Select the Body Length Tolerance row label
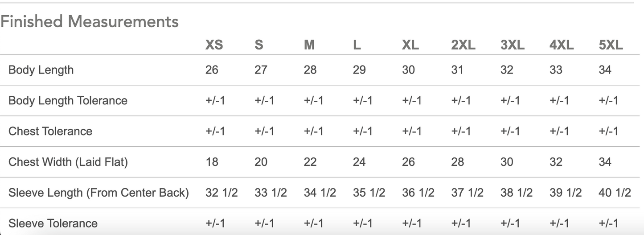Image resolution: width=644 pixels, height=235 pixels. click(68, 100)
